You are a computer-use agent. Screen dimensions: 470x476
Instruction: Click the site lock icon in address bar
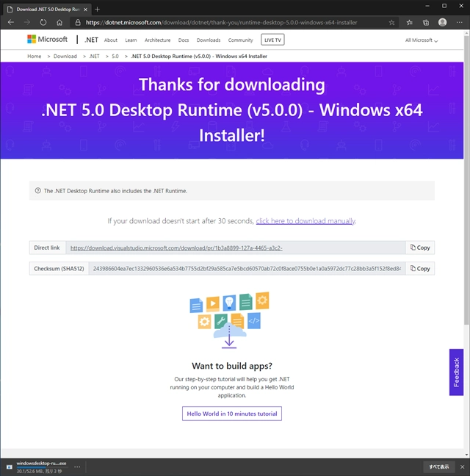point(78,22)
